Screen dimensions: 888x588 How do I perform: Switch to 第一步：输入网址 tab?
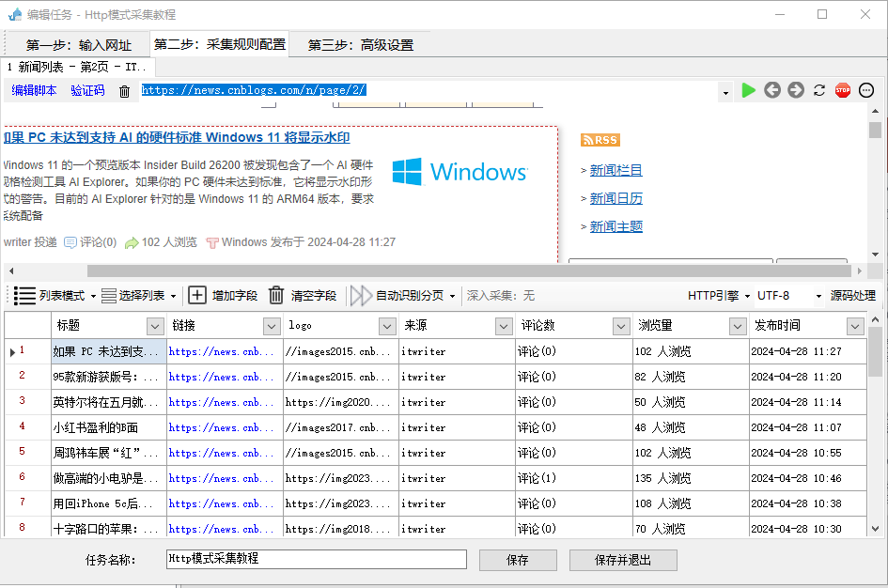click(79, 45)
